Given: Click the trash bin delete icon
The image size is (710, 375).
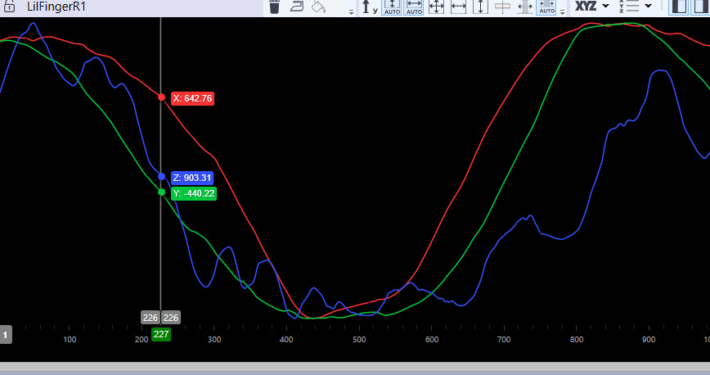Looking at the screenshot, I should pos(274,6).
